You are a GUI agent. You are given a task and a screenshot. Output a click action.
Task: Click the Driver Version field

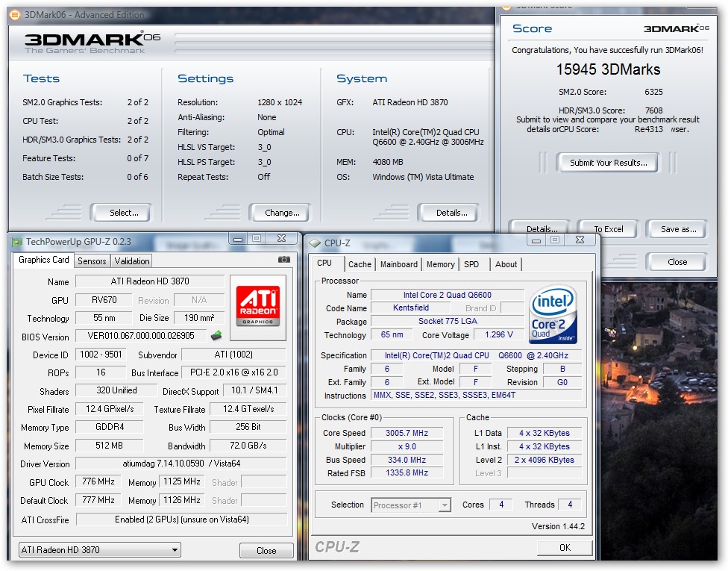(x=181, y=464)
